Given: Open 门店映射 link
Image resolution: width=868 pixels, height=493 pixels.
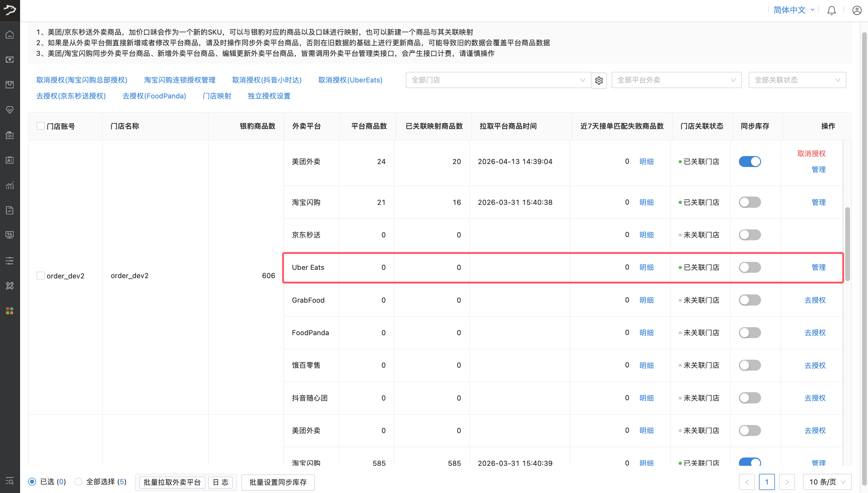Looking at the screenshot, I should pyautogui.click(x=217, y=96).
